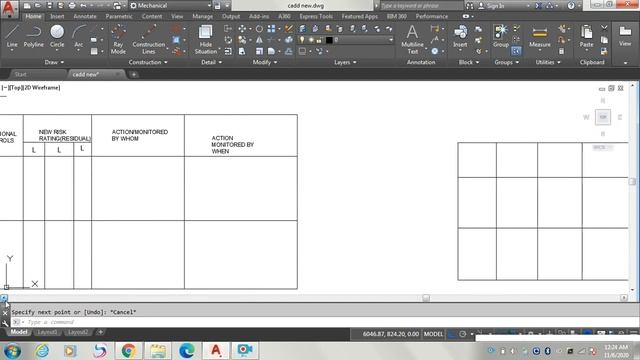Viewport: 640px width, 360px height.
Task: Click the Paste clipboard tool
Action: click(586, 36)
